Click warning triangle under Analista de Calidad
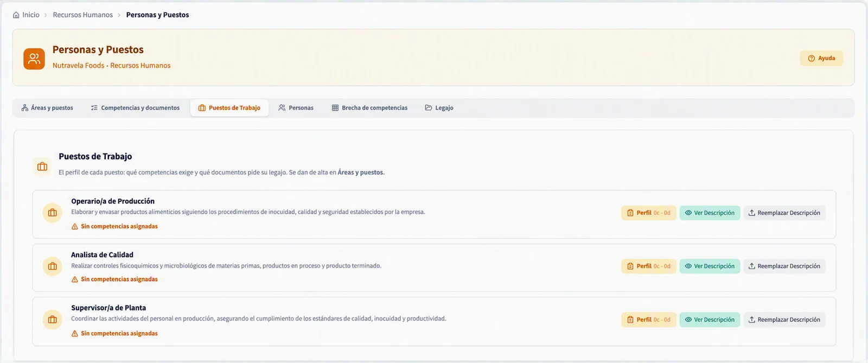Image resolution: width=868 pixels, height=363 pixels. [x=75, y=280]
